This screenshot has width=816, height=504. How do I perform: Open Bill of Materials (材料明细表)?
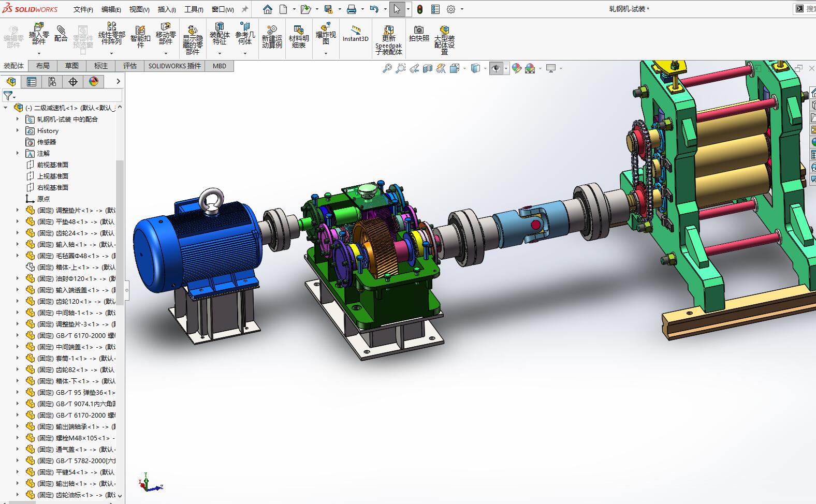[299, 37]
